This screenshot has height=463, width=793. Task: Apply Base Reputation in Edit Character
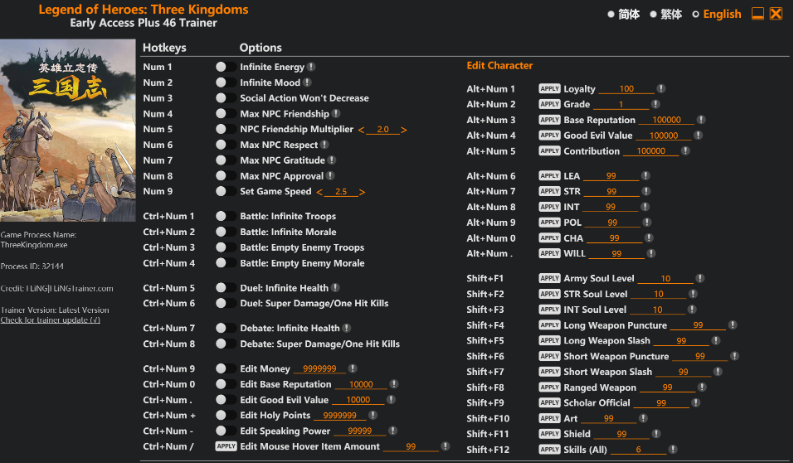(x=549, y=120)
